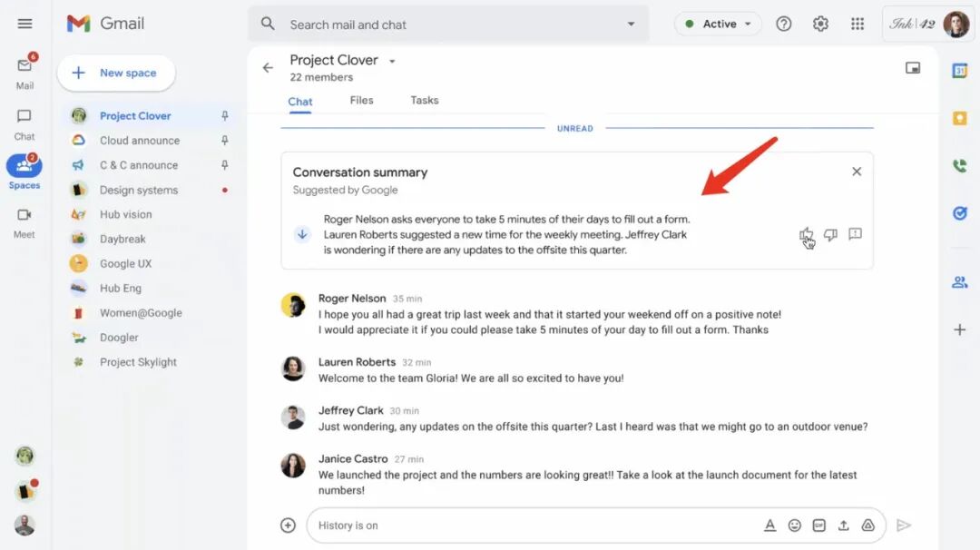Click Jeffrey Clark's avatar

pyautogui.click(x=292, y=417)
